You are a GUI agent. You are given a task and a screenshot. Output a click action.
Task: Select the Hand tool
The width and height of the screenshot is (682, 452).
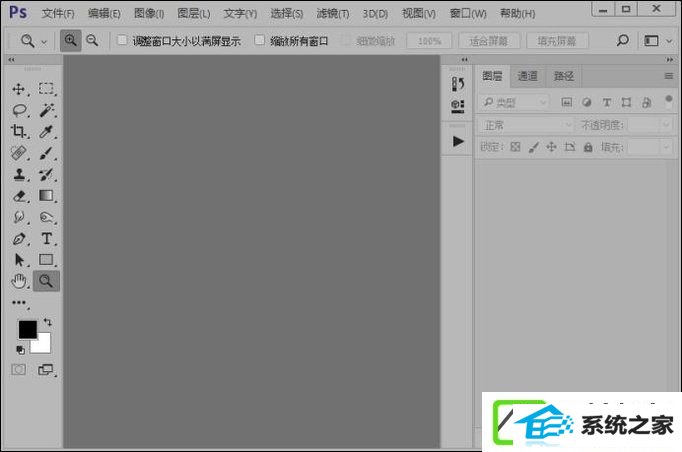click(x=19, y=281)
